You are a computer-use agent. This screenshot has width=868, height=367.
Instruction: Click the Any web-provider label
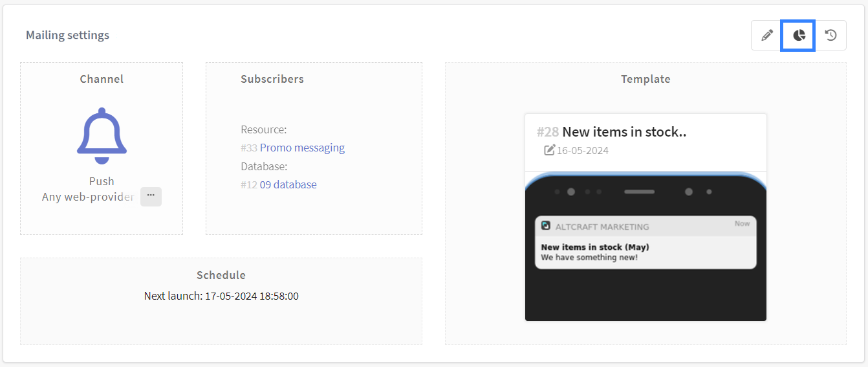point(88,197)
